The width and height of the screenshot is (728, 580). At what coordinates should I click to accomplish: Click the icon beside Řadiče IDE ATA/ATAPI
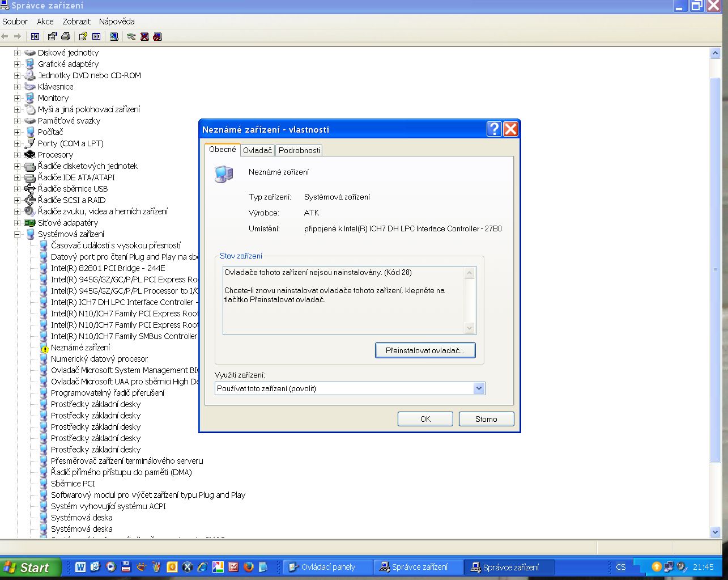(30, 177)
